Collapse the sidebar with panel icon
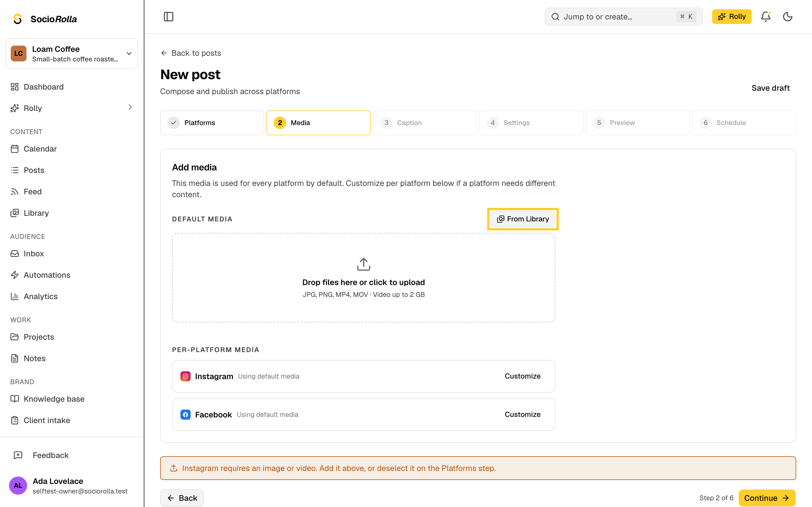The height and width of the screenshot is (507, 812). 168,16
